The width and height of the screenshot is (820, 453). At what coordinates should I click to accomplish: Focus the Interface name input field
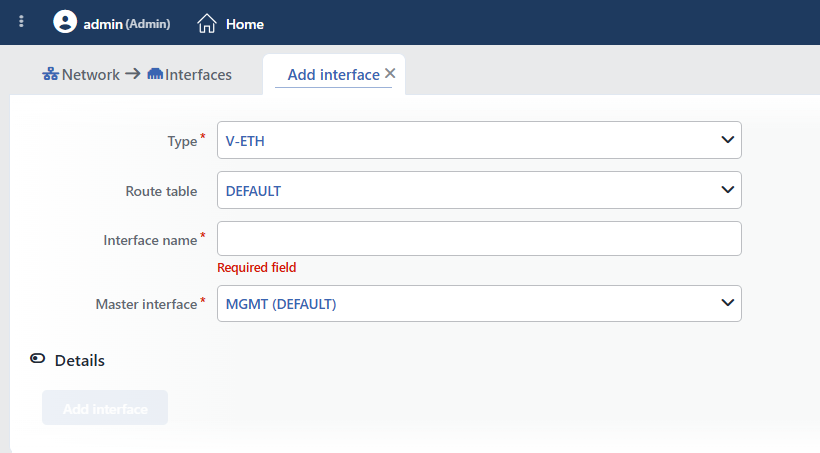tap(479, 239)
